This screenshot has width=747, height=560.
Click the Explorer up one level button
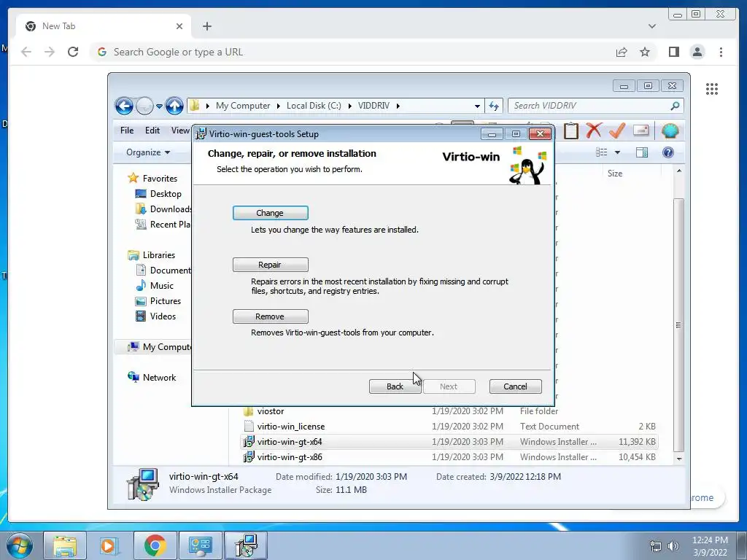point(174,106)
